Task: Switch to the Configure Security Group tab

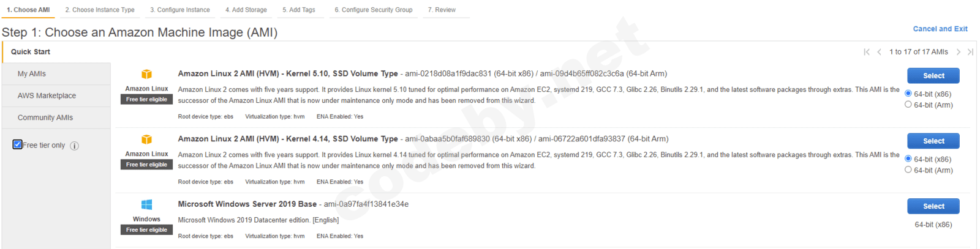Action: pos(373,10)
